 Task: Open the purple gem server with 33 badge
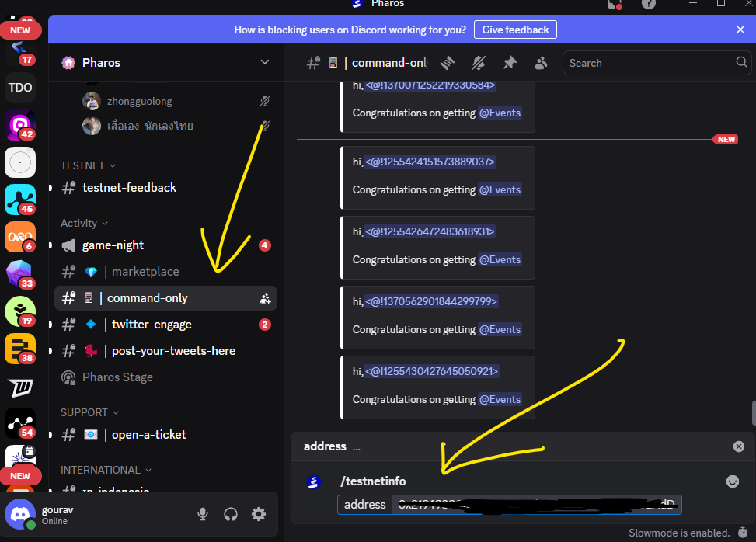(20, 274)
